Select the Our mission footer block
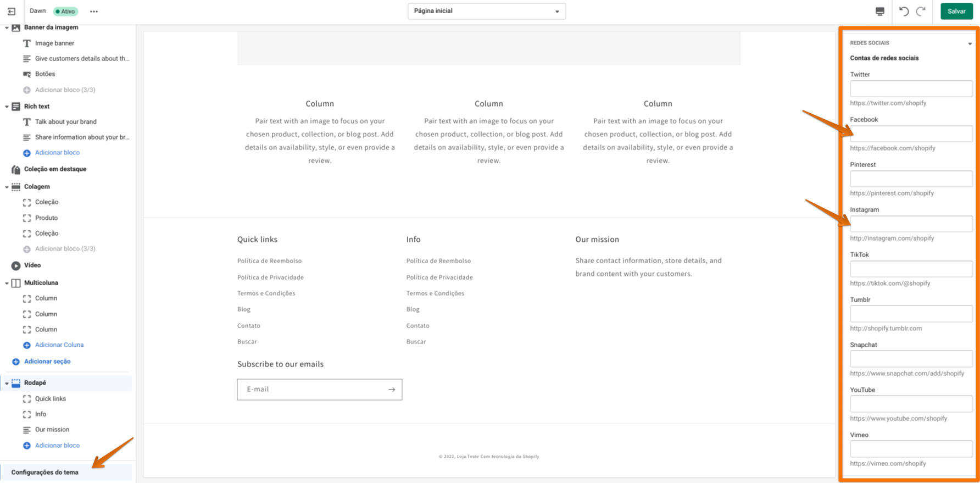Screen dimensions: 980x483 tap(52, 430)
